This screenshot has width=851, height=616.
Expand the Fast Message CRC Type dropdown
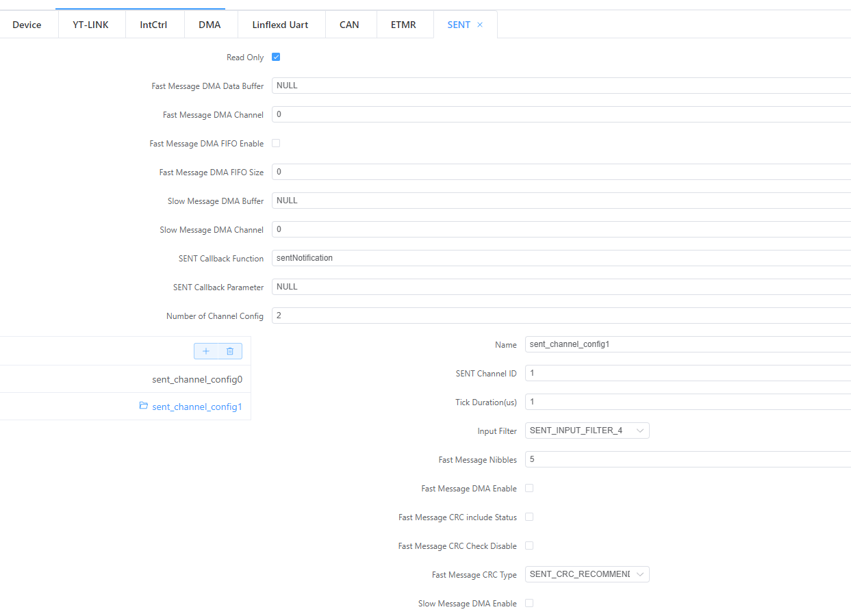pyautogui.click(x=587, y=574)
